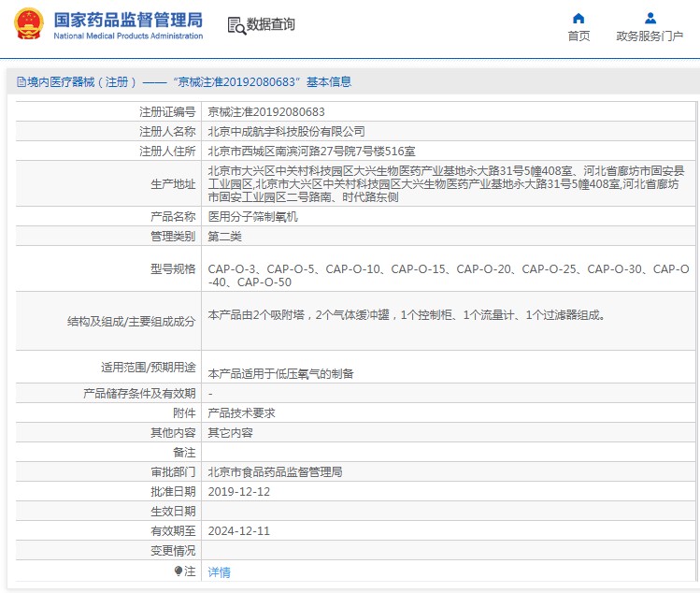This screenshot has width=700, height=593.
Task: Click approval date 2019-12-12
Action: pos(239,492)
